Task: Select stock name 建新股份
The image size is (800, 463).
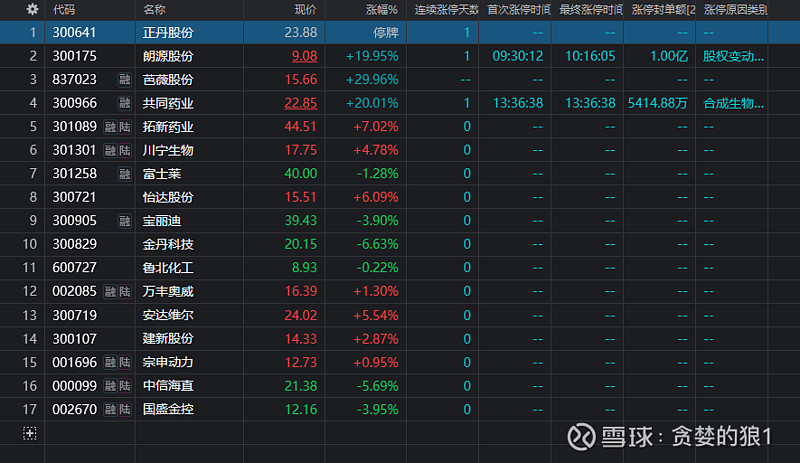Action: click(168, 339)
